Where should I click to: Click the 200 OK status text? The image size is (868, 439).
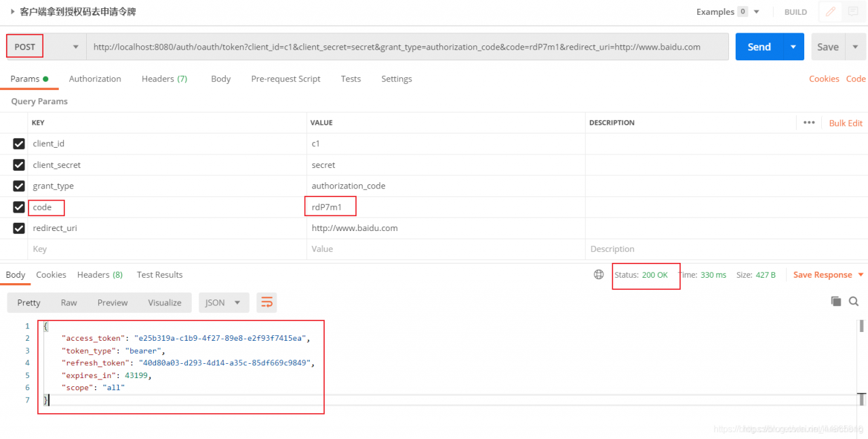pyautogui.click(x=655, y=274)
